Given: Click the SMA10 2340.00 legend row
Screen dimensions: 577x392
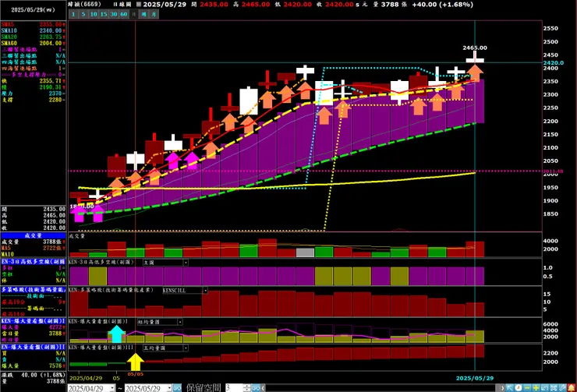Looking at the screenshot, I should [33, 30].
